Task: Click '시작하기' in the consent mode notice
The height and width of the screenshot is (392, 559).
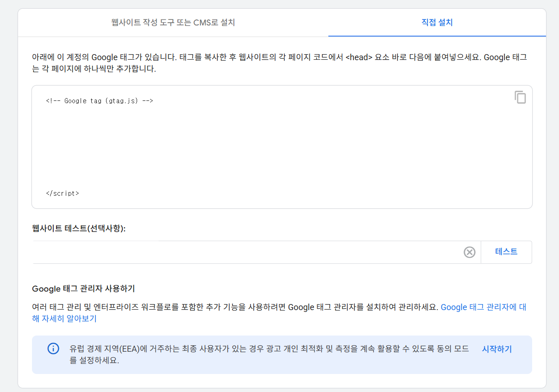Action: click(497, 349)
